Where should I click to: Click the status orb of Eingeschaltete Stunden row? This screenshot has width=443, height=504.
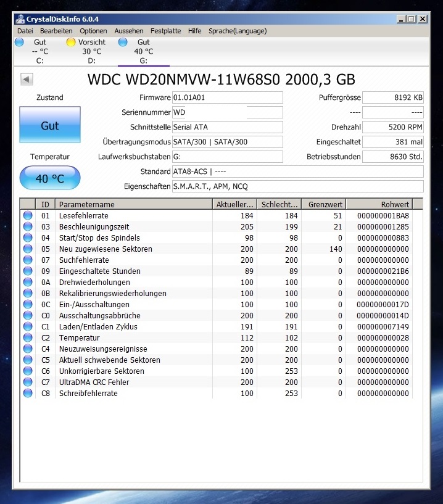pyautogui.click(x=28, y=271)
